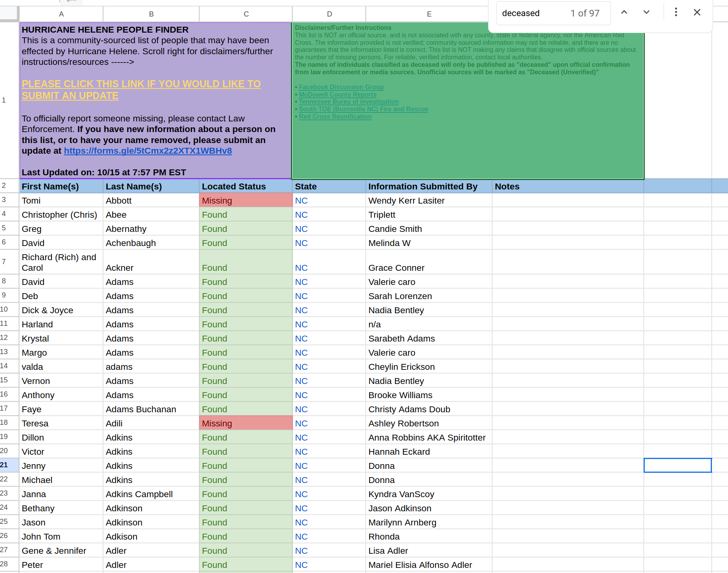Click the 'Harland' first name cell
Image resolution: width=728 pixels, height=573 pixels.
[x=61, y=324]
